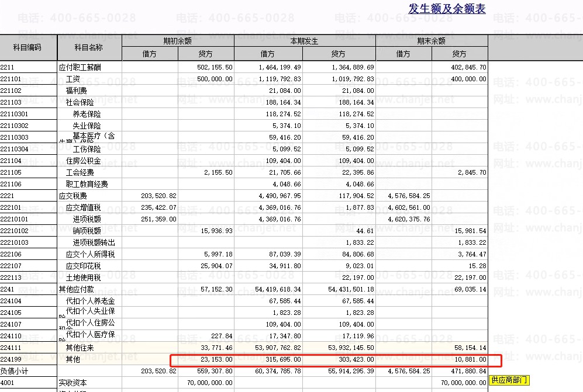
Task: Select account code 221102
Action: coord(11,91)
